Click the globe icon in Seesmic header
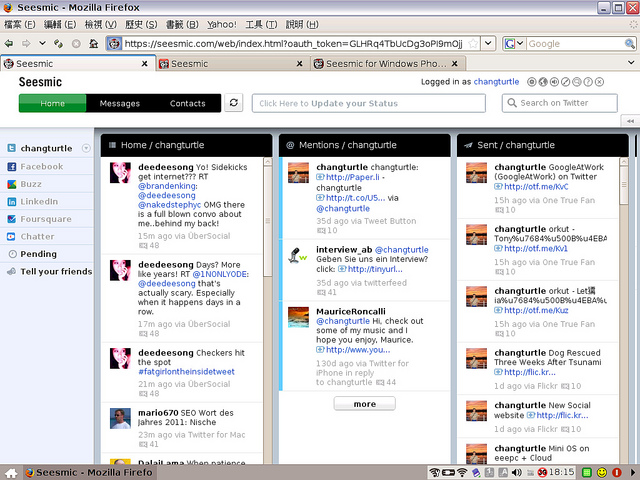The image size is (640, 480). [x=543, y=82]
